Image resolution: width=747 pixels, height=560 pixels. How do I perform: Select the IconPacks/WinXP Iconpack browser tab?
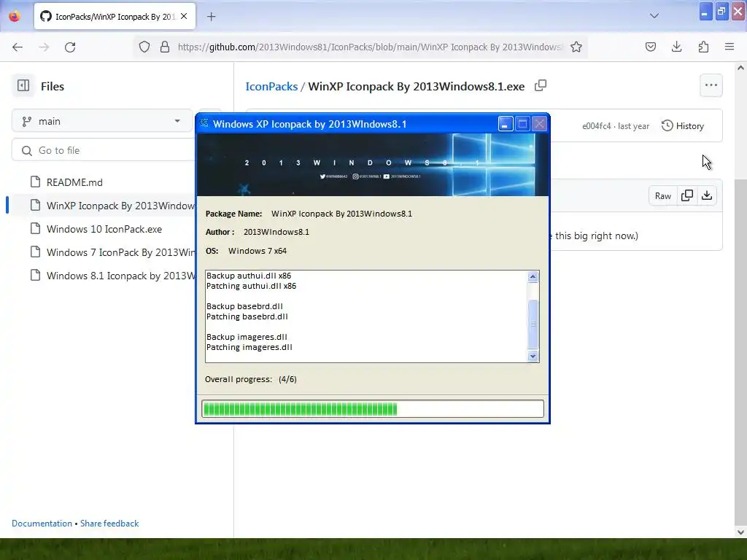click(115, 17)
